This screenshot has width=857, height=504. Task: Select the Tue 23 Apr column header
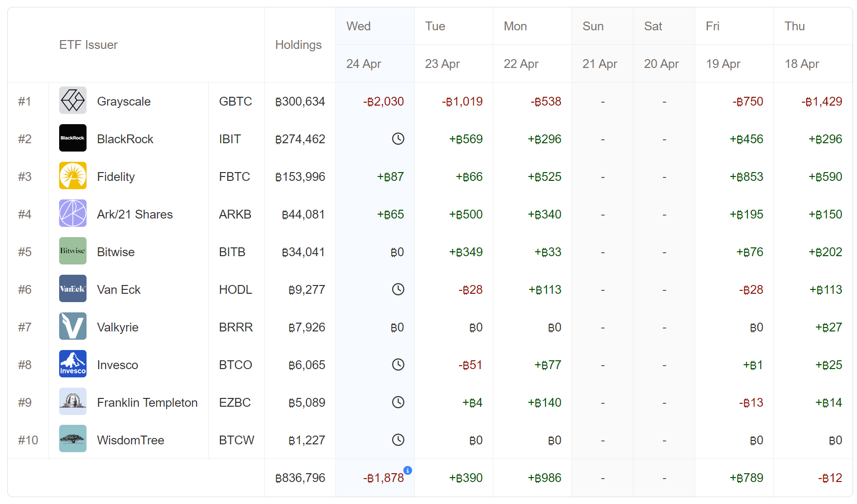pos(453,45)
